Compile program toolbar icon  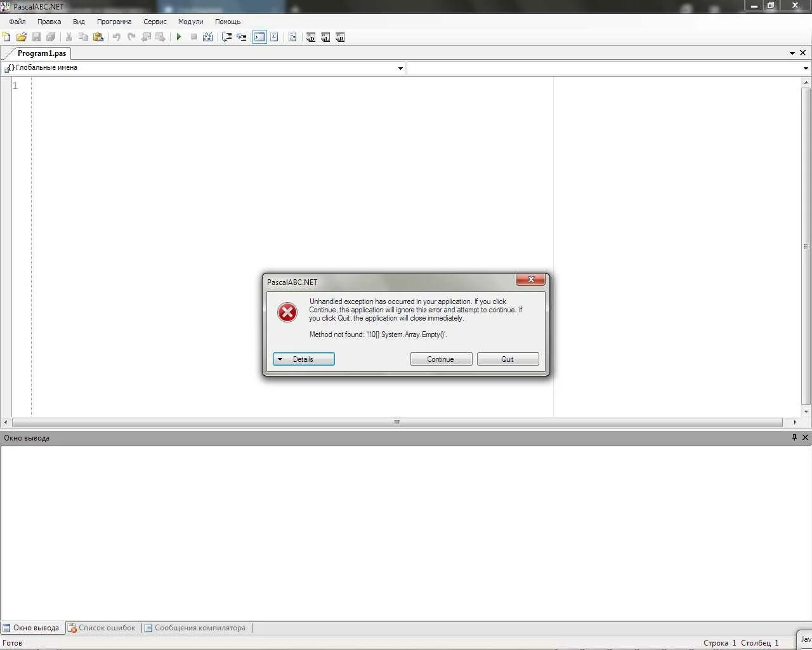click(207, 37)
